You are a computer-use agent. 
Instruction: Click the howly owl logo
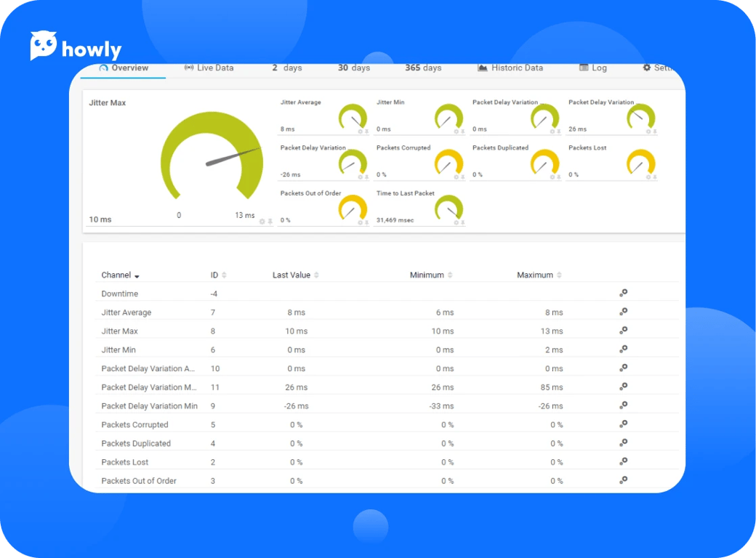[x=44, y=46]
